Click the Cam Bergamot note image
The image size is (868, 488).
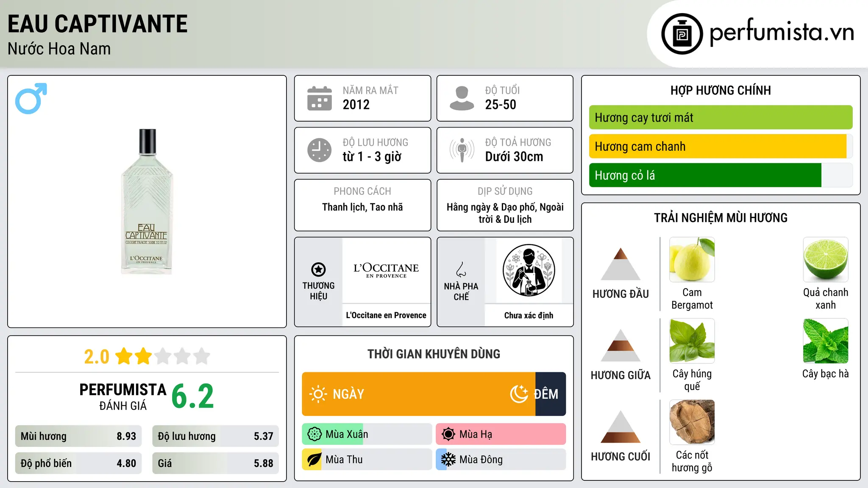tap(692, 260)
